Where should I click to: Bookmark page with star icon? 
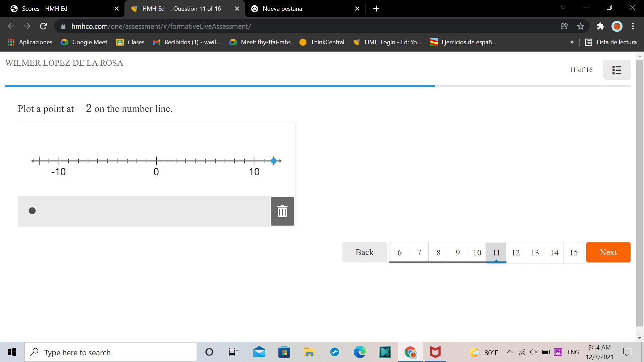(581, 26)
